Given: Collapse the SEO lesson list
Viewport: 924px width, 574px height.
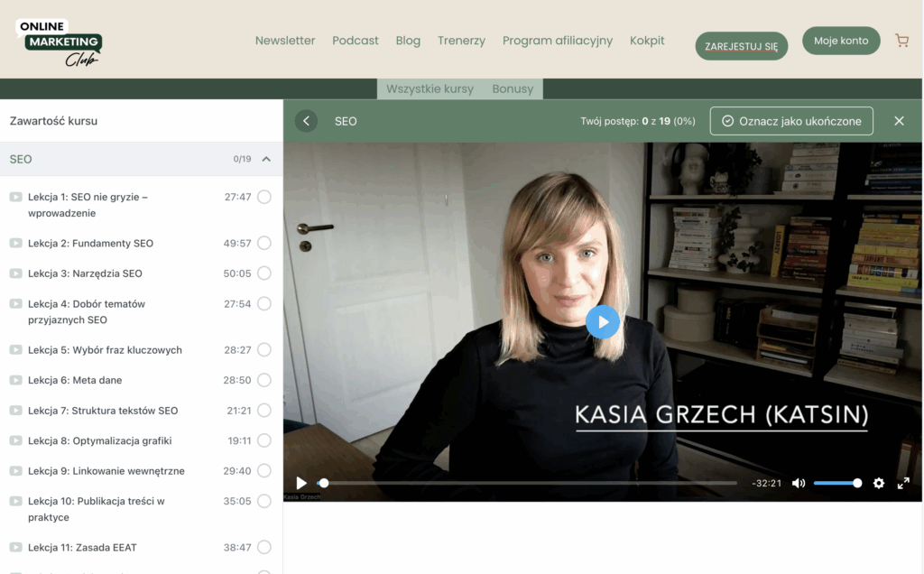Looking at the screenshot, I should [267, 159].
